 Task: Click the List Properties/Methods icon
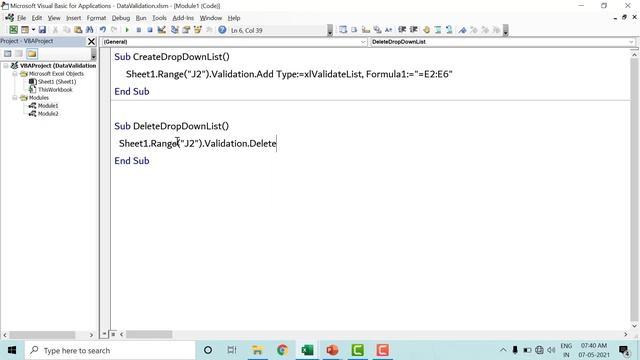[343, 30]
